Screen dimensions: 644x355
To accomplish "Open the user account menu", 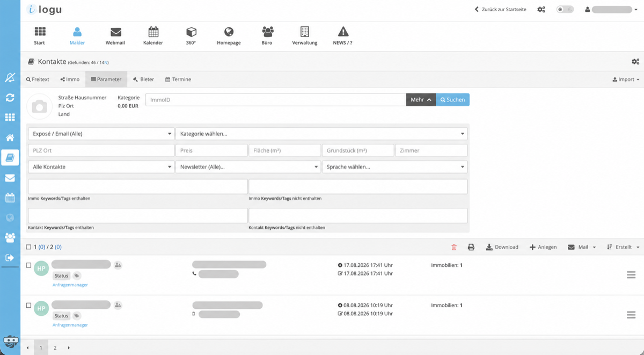I will tap(612, 10).
